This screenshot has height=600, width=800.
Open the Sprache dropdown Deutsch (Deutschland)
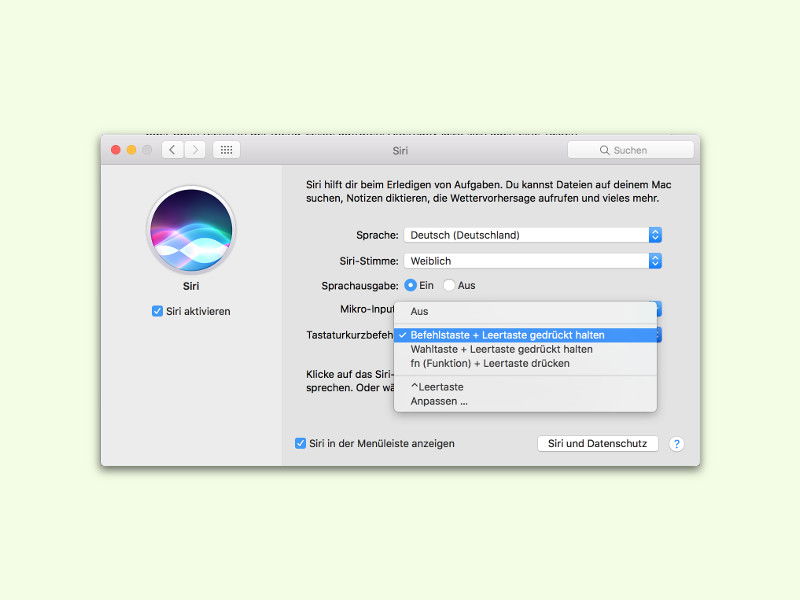click(x=533, y=235)
